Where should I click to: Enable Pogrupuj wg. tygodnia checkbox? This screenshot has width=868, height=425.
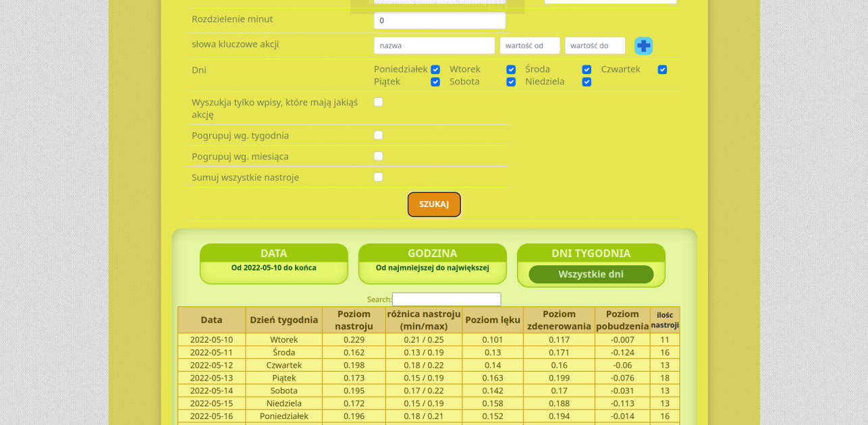(379, 135)
